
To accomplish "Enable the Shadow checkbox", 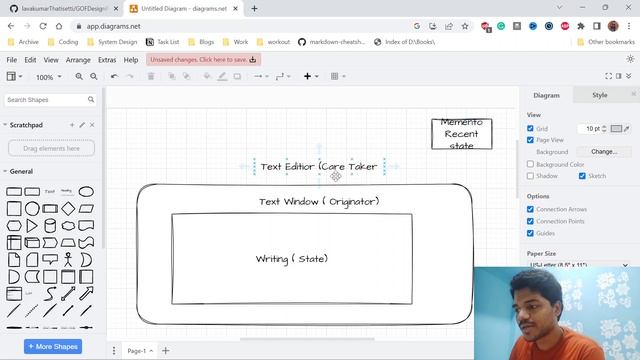I will click(530, 176).
